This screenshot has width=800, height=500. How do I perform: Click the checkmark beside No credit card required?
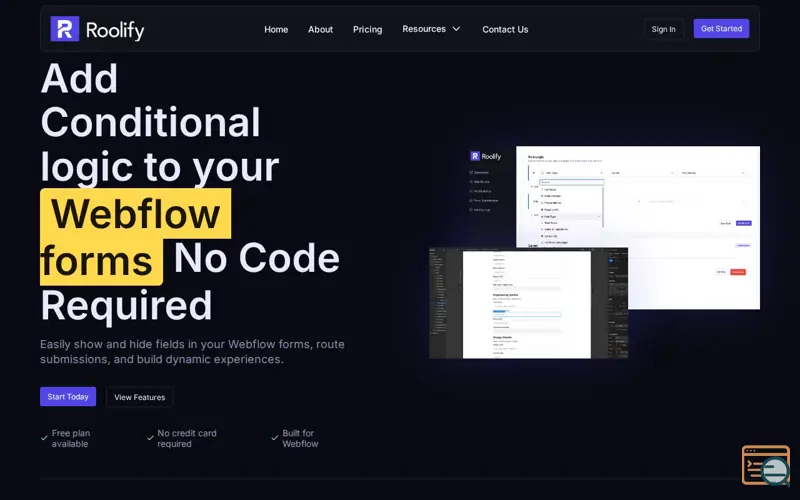150,438
